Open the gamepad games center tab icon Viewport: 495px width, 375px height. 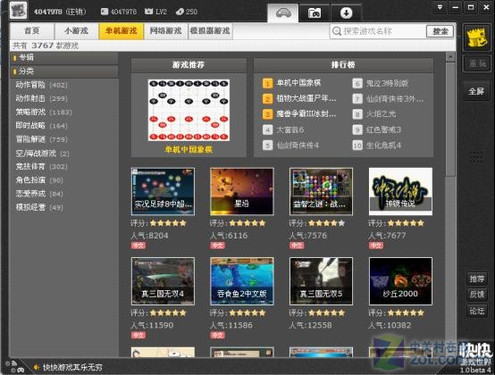tap(283, 13)
